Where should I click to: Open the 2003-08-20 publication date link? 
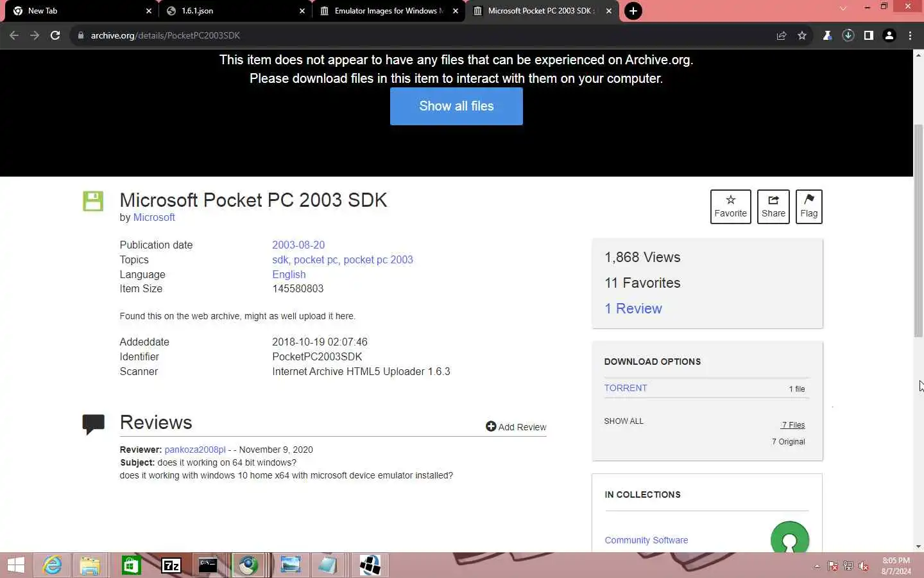(x=298, y=245)
